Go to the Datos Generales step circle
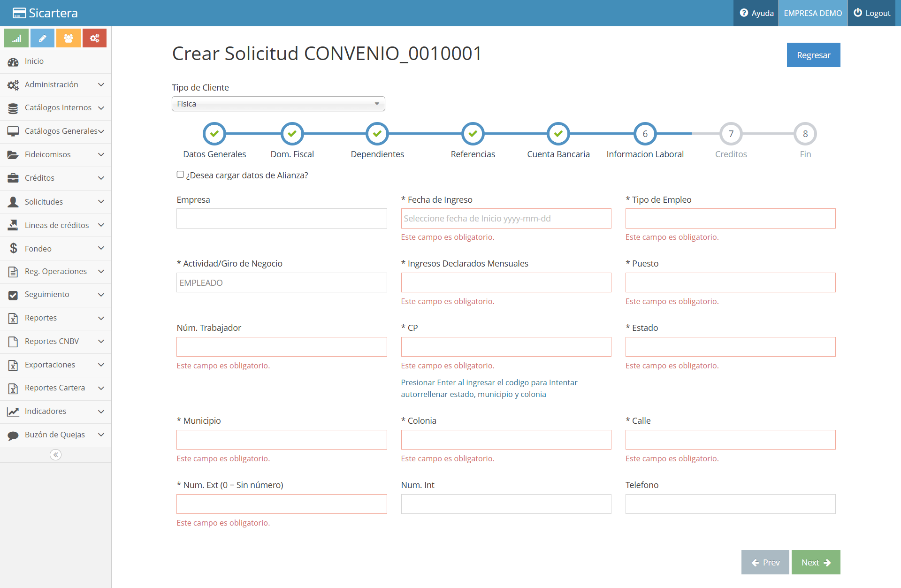Viewport: 901px width, 588px height. pyautogui.click(x=214, y=134)
